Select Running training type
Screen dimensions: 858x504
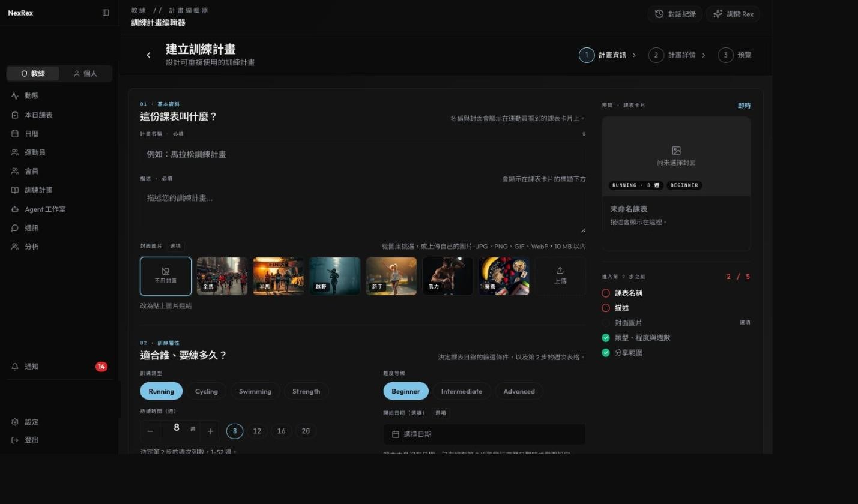point(161,391)
